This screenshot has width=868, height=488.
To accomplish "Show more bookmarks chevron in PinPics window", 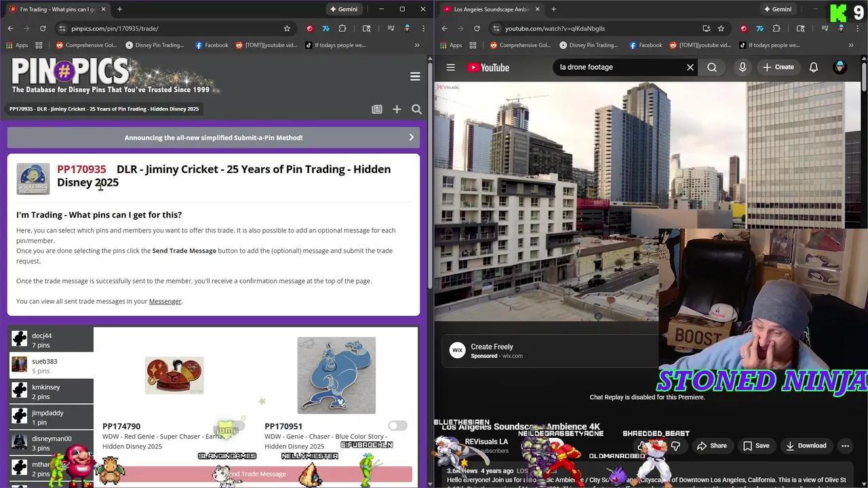I will click(417, 45).
